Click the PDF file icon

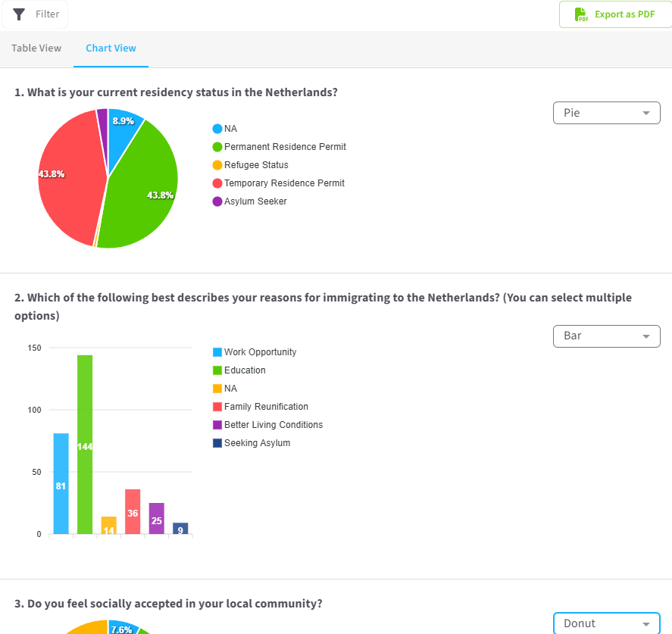[581, 14]
